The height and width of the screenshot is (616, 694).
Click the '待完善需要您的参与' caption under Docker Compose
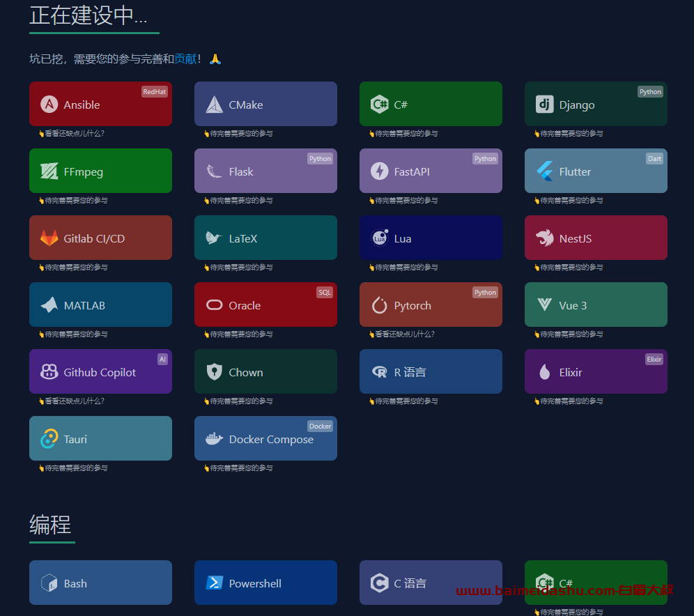[x=238, y=468]
